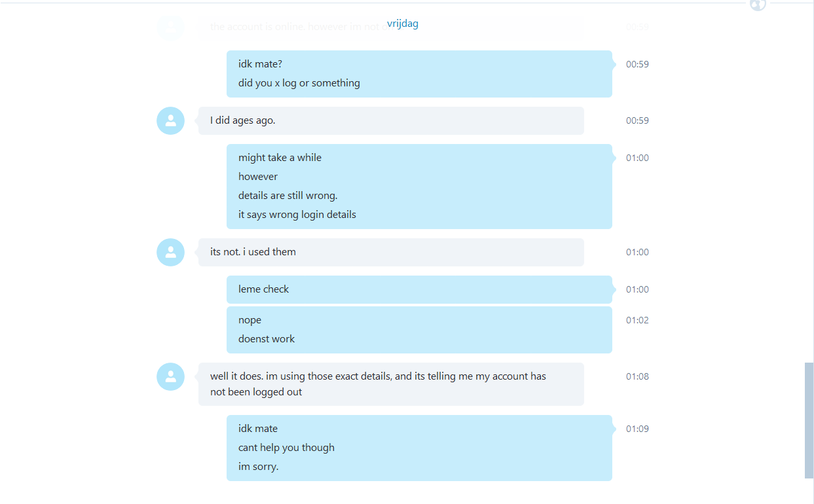Click the "details are still wrong." message text
814x504 pixels.
pos(287,196)
